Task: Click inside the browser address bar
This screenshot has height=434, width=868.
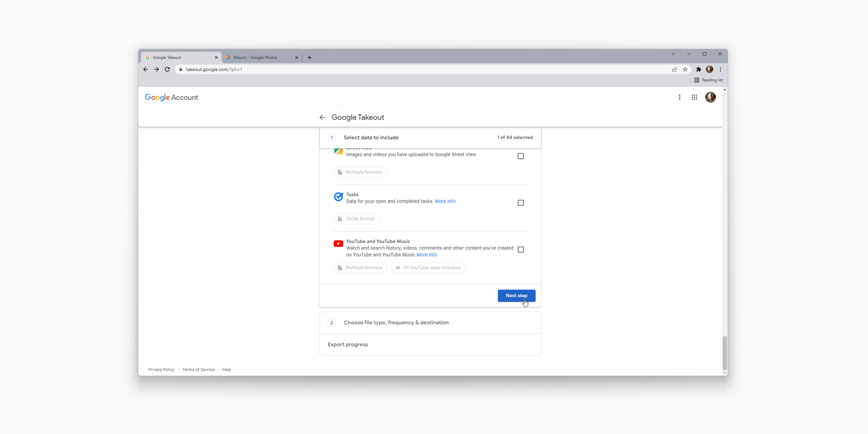Action: pos(304,69)
